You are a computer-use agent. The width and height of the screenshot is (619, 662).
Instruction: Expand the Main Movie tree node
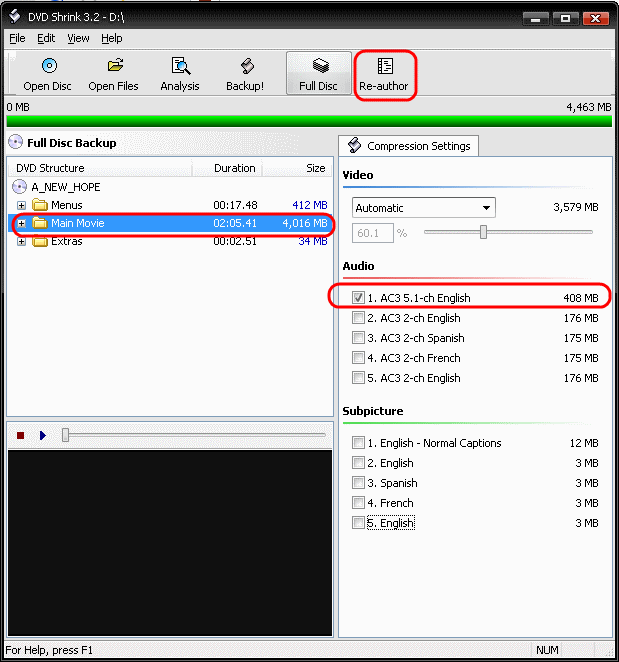[22, 223]
